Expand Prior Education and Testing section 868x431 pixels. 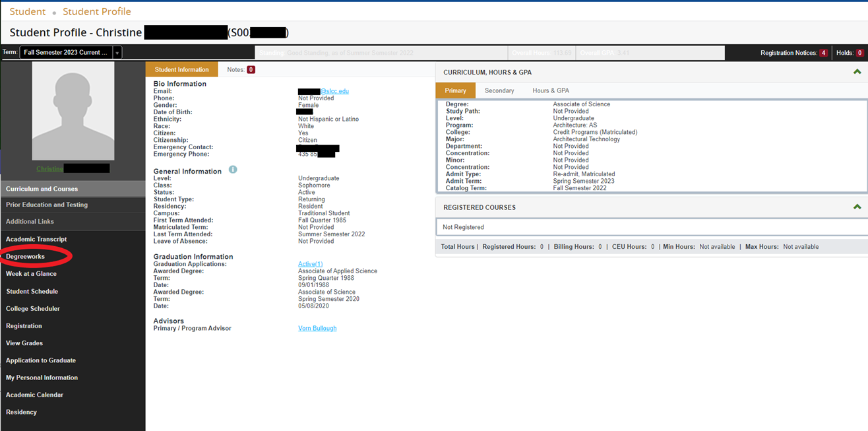pos(47,205)
